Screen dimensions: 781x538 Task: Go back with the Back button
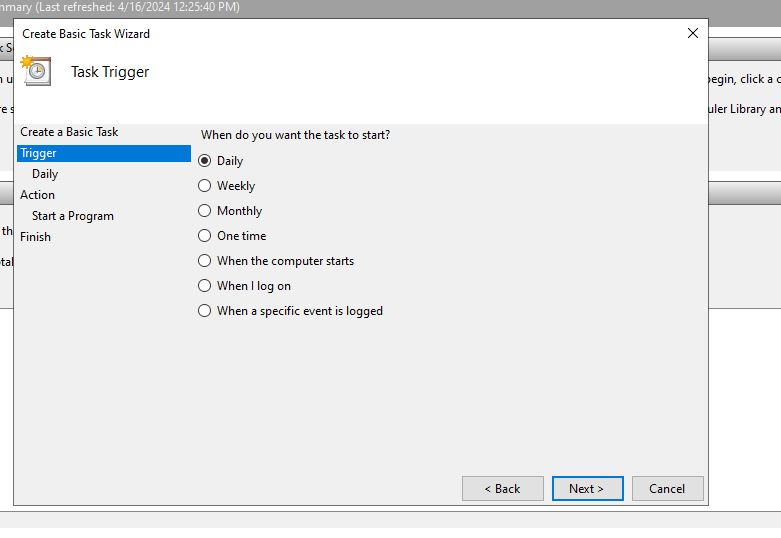click(x=503, y=489)
